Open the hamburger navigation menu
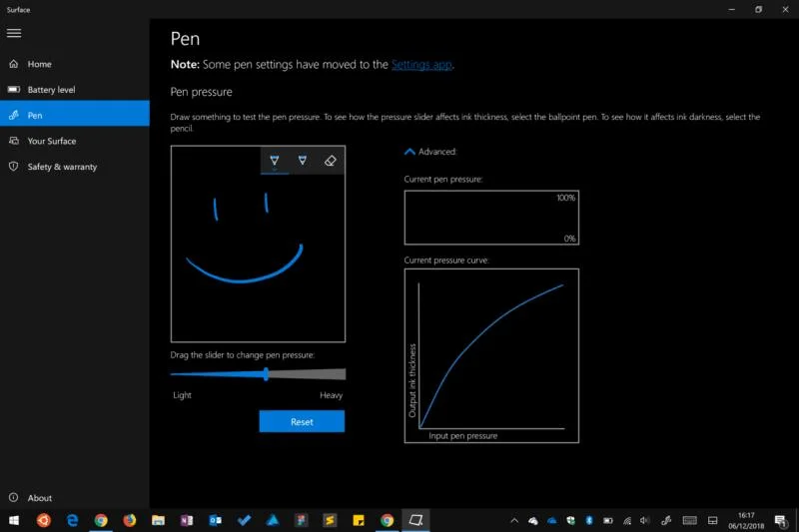Image resolution: width=799 pixels, height=532 pixels. pos(14,33)
